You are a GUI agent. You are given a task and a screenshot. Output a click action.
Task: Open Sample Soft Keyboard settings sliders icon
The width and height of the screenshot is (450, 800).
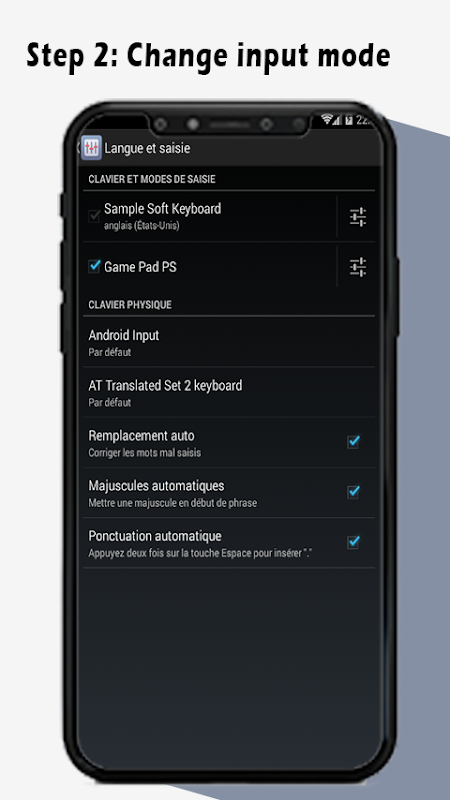pos(358,217)
